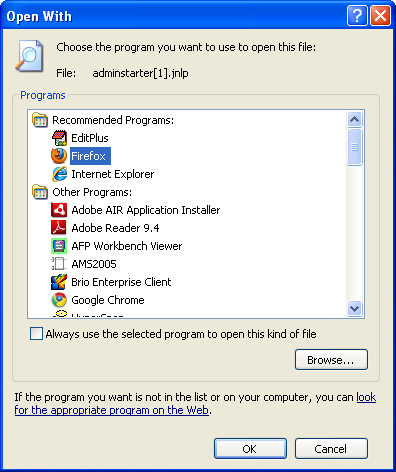Choose the Firefox icon in the list

pyautogui.click(x=59, y=156)
